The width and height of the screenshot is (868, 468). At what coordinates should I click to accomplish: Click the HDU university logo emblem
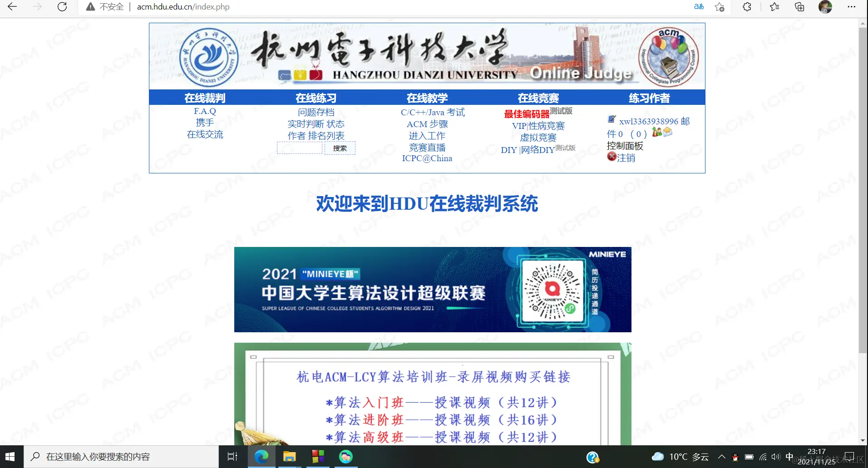[x=208, y=57]
